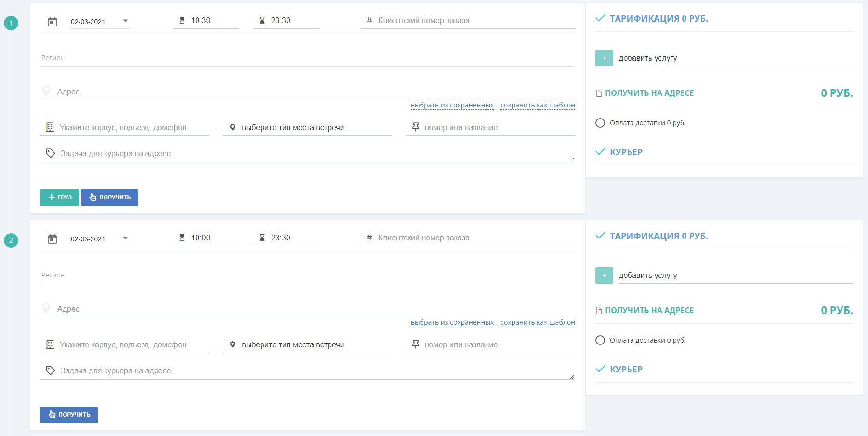The image size is (868, 436).
Task: Click выбрать из сохраненных in order 2
Action: tap(452, 322)
